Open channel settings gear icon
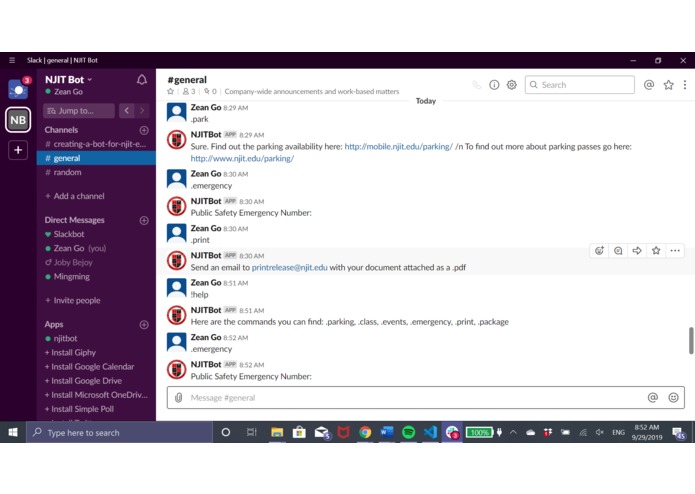Viewport: 695px width, 494px height. click(x=511, y=85)
